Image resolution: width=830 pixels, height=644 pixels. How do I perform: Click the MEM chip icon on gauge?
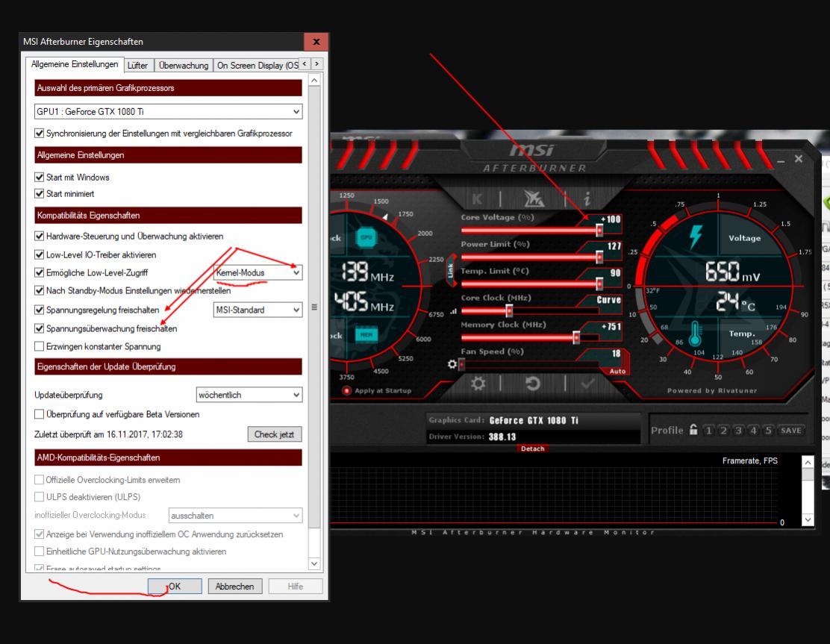[x=366, y=334]
